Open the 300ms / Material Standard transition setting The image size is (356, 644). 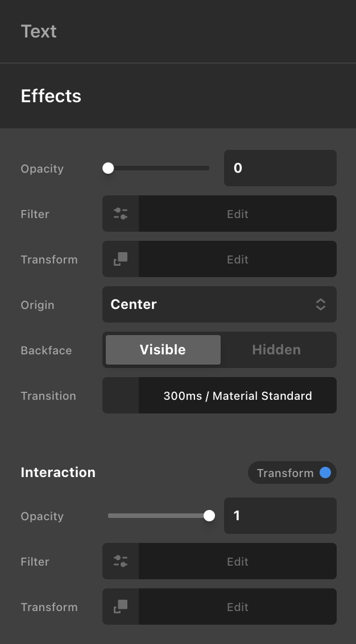click(237, 395)
